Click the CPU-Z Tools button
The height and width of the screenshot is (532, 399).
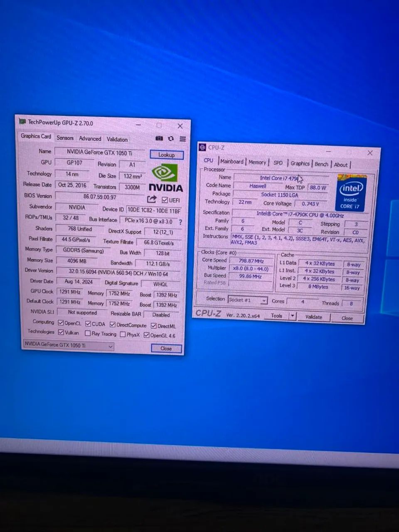coord(277,316)
